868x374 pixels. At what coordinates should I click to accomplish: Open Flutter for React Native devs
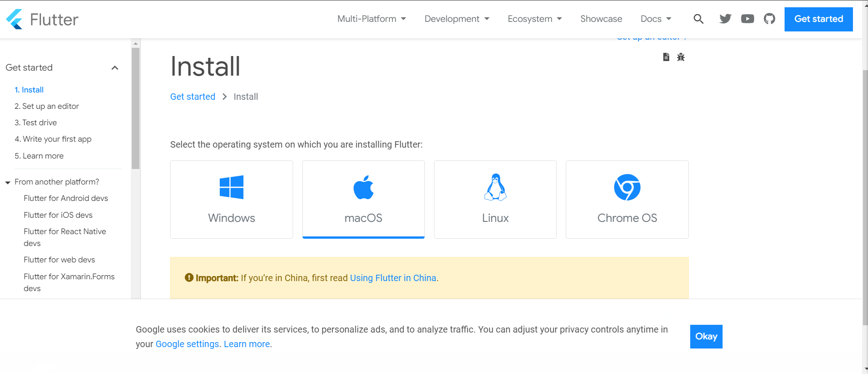pyautogui.click(x=65, y=237)
